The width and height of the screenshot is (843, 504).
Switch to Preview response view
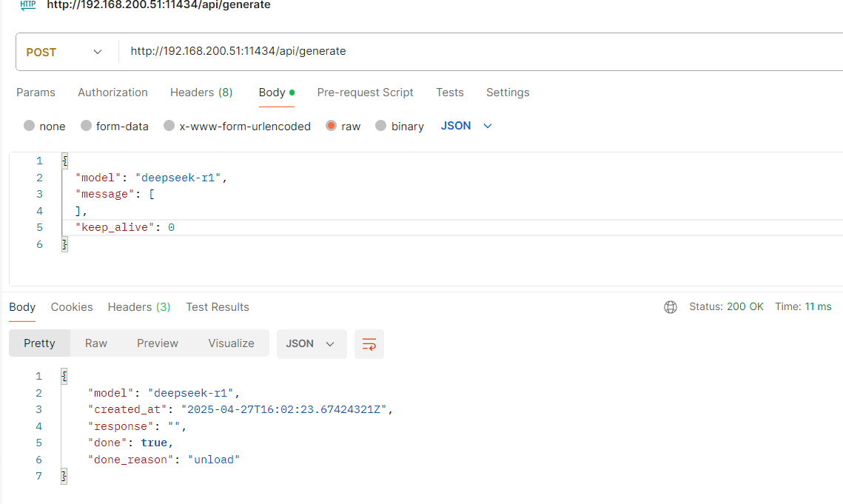click(158, 343)
